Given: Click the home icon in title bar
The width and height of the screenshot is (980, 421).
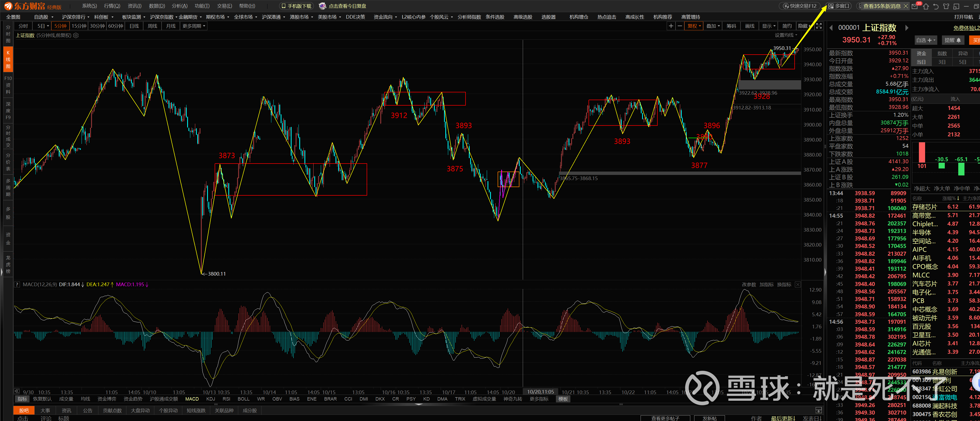Looking at the screenshot, I should pyautogui.click(x=926, y=6).
